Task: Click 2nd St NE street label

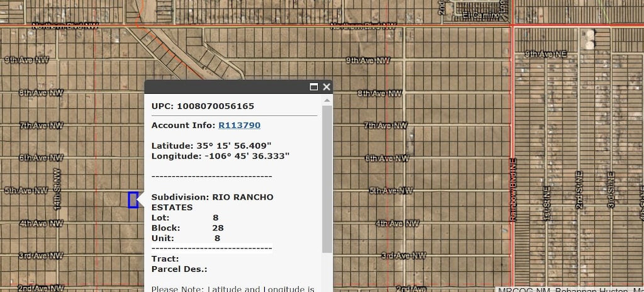Action: pos(579,190)
